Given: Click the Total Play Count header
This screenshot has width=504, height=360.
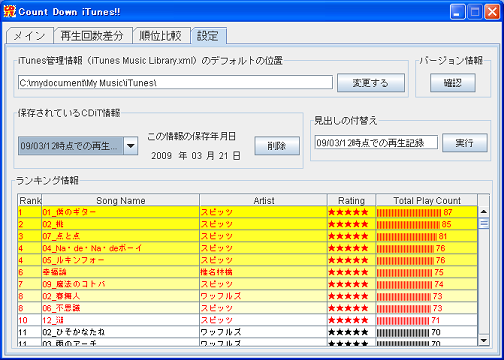Looking at the screenshot, I should pos(427,200).
